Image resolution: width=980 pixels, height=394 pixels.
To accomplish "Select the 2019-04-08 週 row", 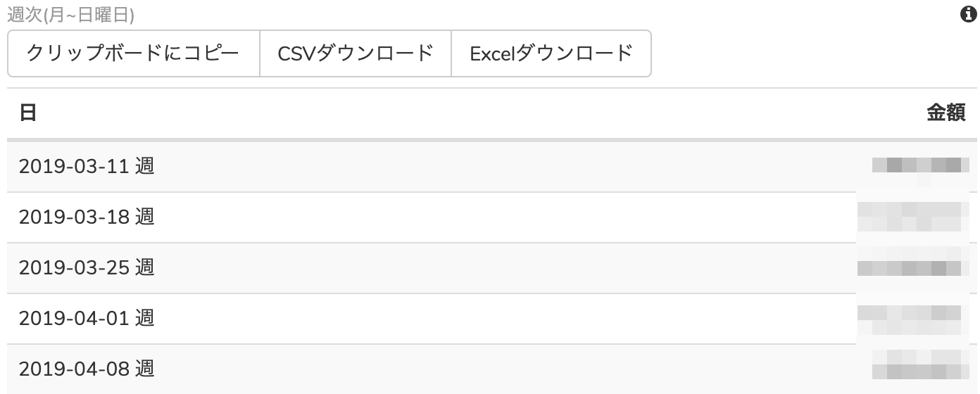I will click(x=492, y=369).
